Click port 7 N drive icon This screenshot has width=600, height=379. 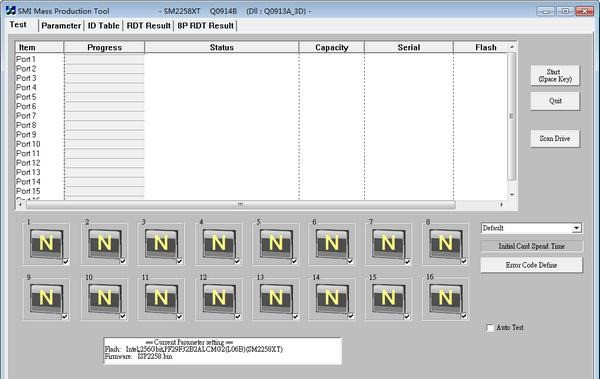point(389,244)
